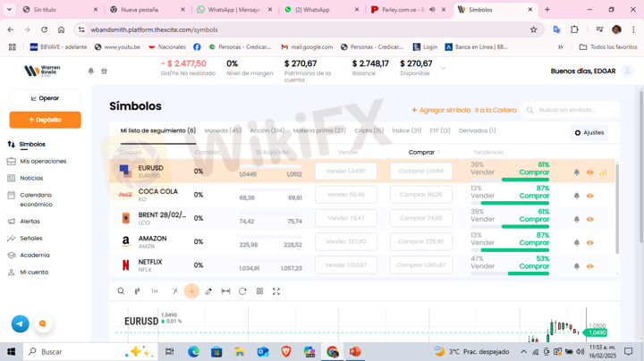
Task: Click Vender 74,47 for BRENT
Action: [346, 218]
